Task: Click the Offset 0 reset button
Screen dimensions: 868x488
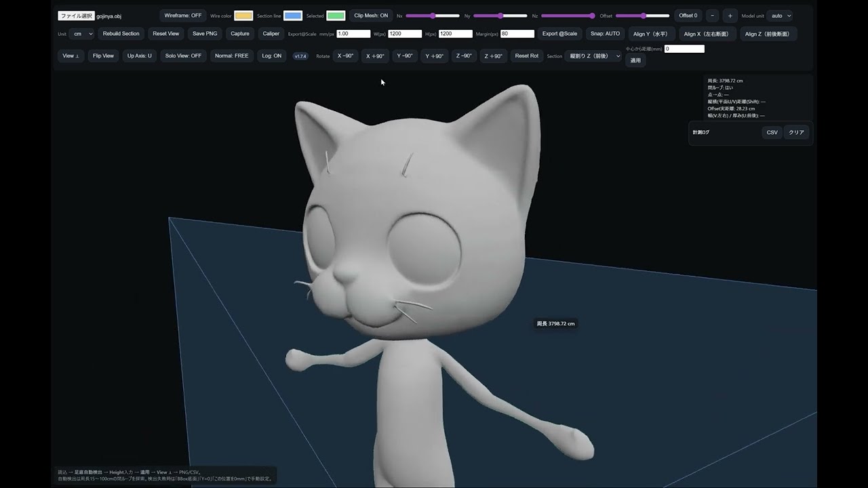Action: [688, 16]
